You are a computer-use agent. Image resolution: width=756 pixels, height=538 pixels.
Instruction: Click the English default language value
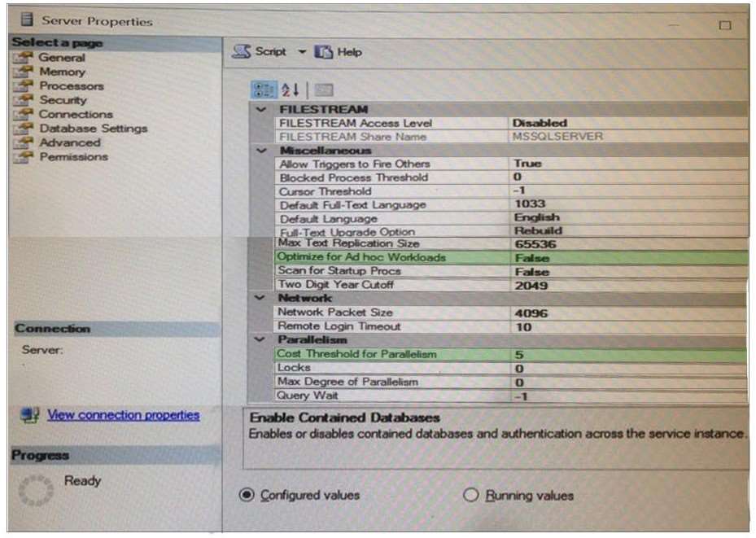tap(536, 217)
